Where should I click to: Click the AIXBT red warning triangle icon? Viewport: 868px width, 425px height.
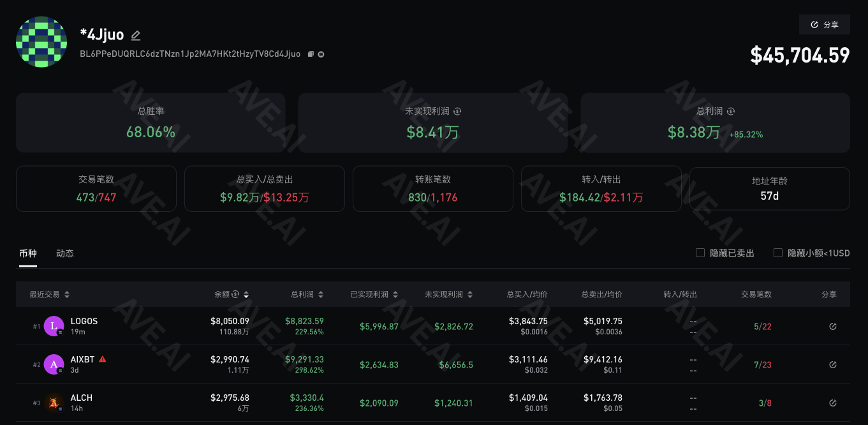(103, 359)
